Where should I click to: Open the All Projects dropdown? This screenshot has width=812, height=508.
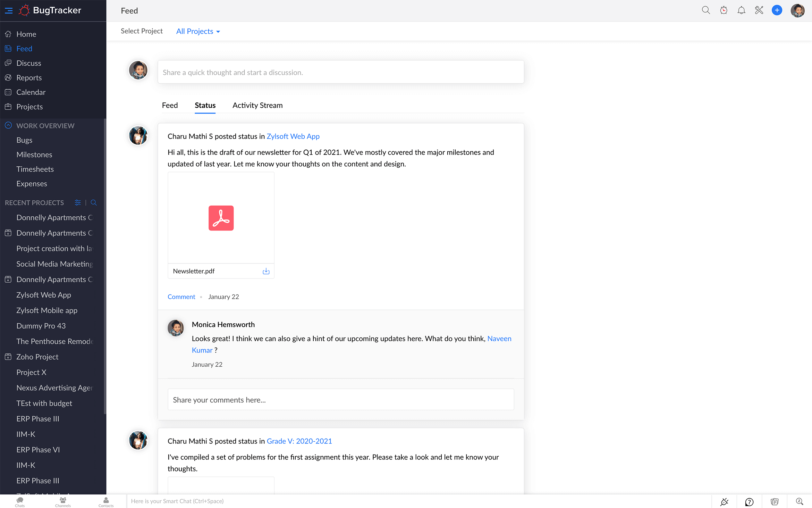(x=198, y=31)
